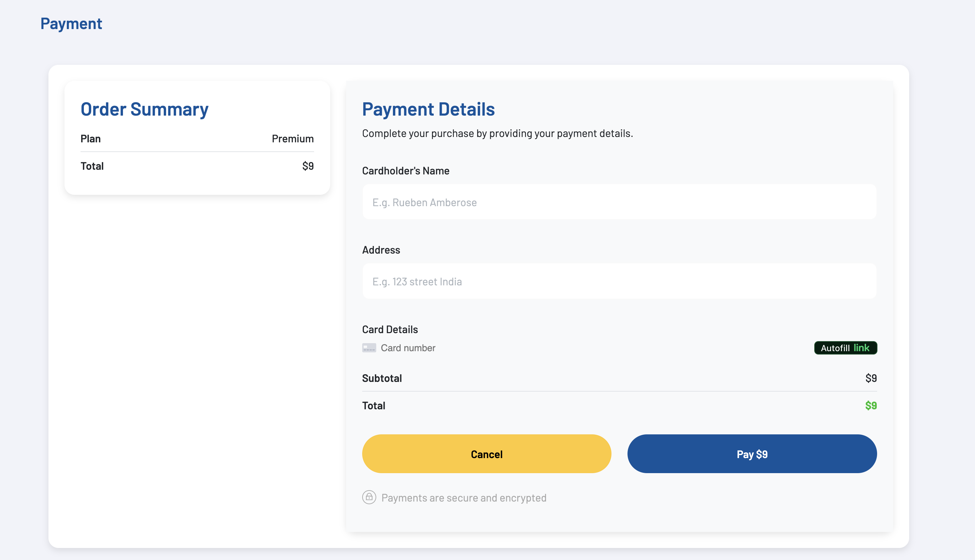The height and width of the screenshot is (560, 975).
Task: Click the green $9 total amount
Action: (x=871, y=405)
